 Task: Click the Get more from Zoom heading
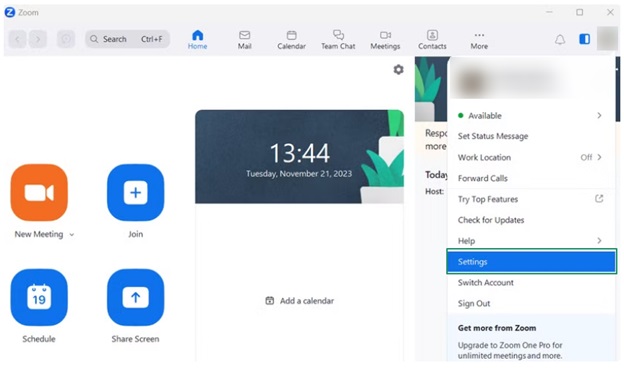point(497,328)
